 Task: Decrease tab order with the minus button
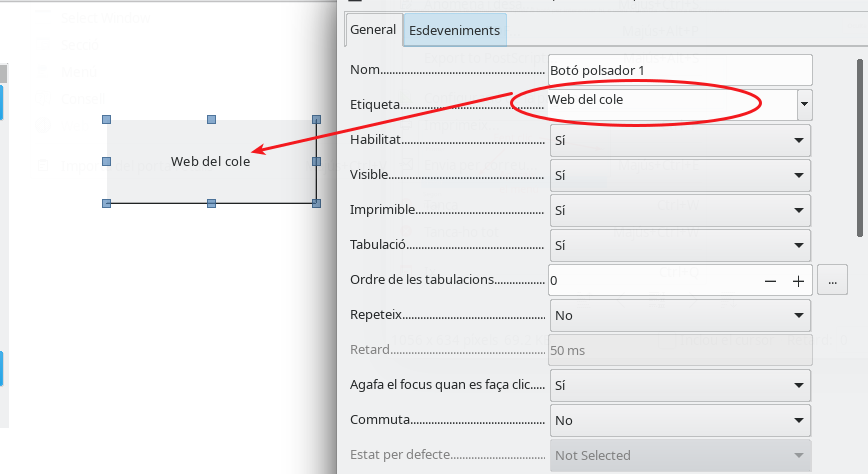[x=770, y=281]
